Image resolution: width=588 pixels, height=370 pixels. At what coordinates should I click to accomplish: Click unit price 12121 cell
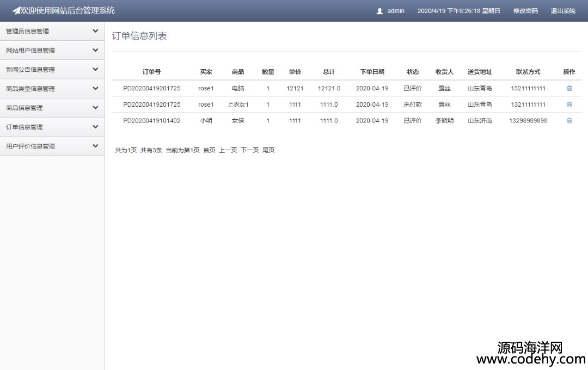(295, 89)
